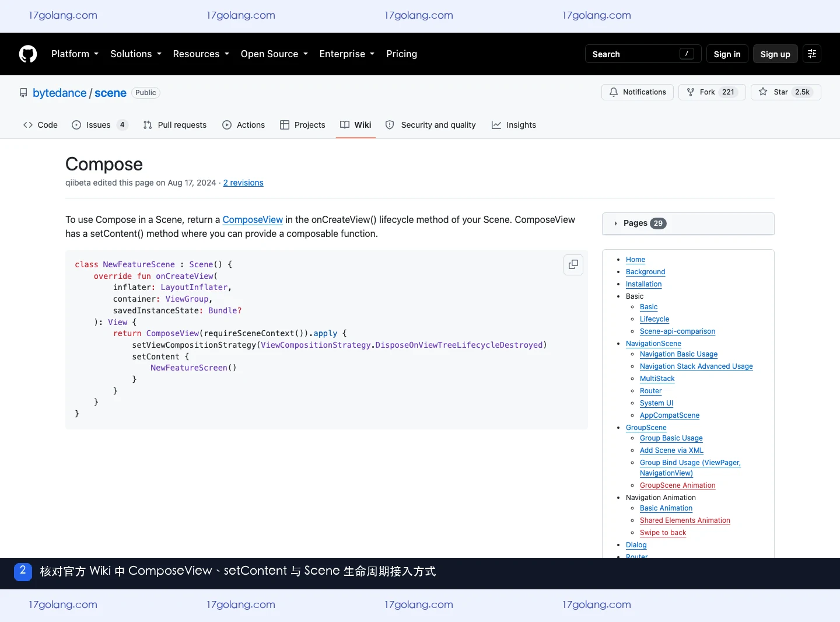This screenshot has width=840, height=622.
Task: Open the Basic sub-page link
Action: (x=649, y=307)
